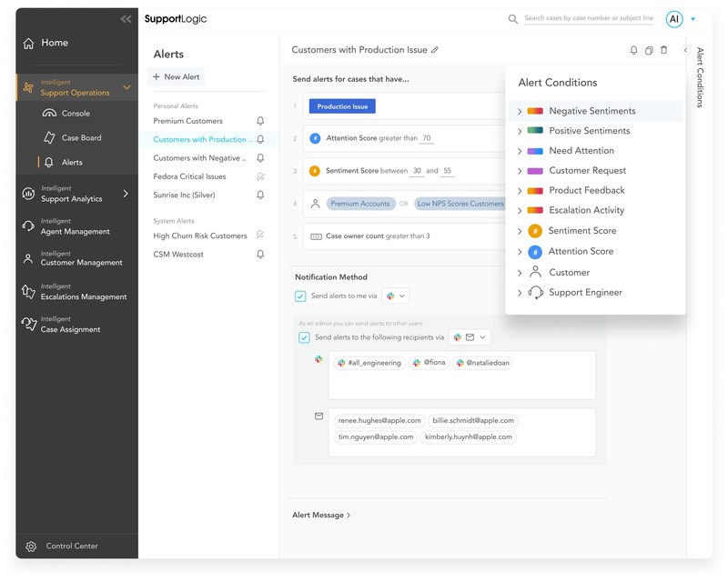Click the New Alert button
The image size is (728, 582).
click(x=177, y=77)
